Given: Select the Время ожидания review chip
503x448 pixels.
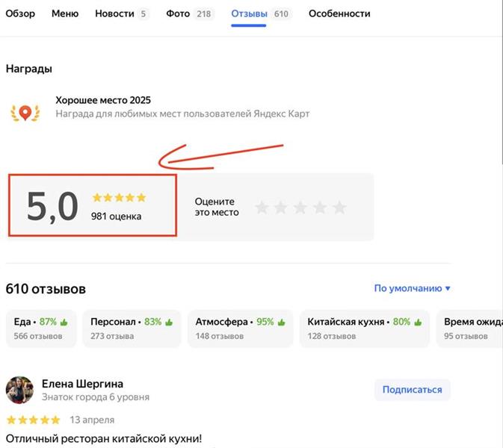Looking at the screenshot, I should click(x=469, y=329).
